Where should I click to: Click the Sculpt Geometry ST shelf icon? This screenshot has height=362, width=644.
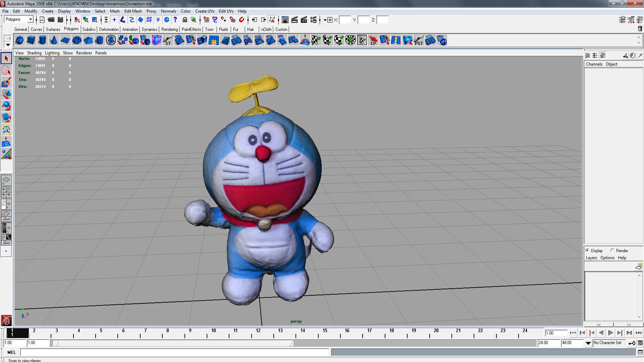pos(168,41)
